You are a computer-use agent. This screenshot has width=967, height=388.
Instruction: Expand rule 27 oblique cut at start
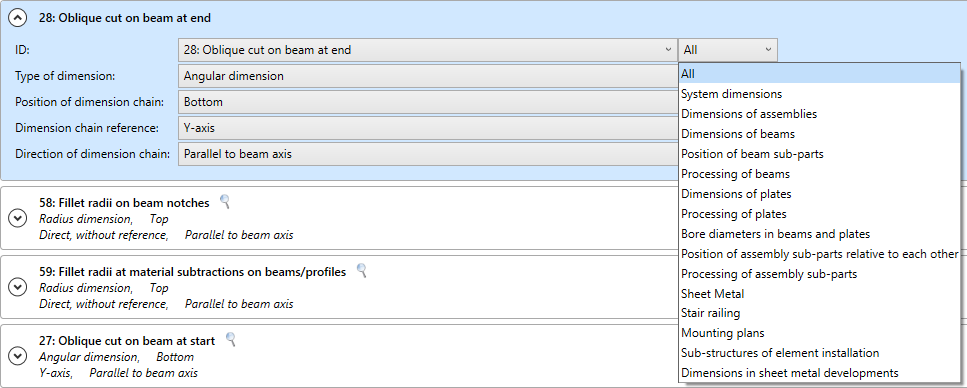coord(17,357)
